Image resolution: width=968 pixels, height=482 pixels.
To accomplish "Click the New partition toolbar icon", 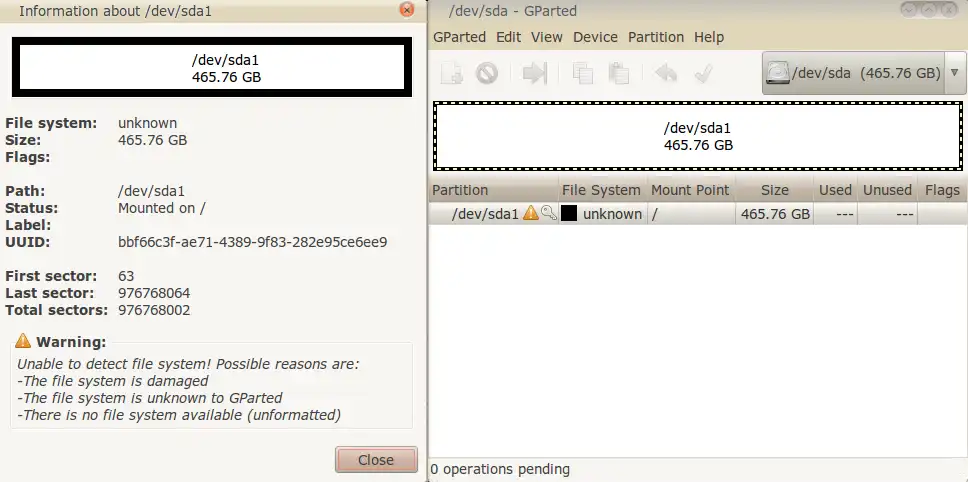I will [x=451, y=74].
